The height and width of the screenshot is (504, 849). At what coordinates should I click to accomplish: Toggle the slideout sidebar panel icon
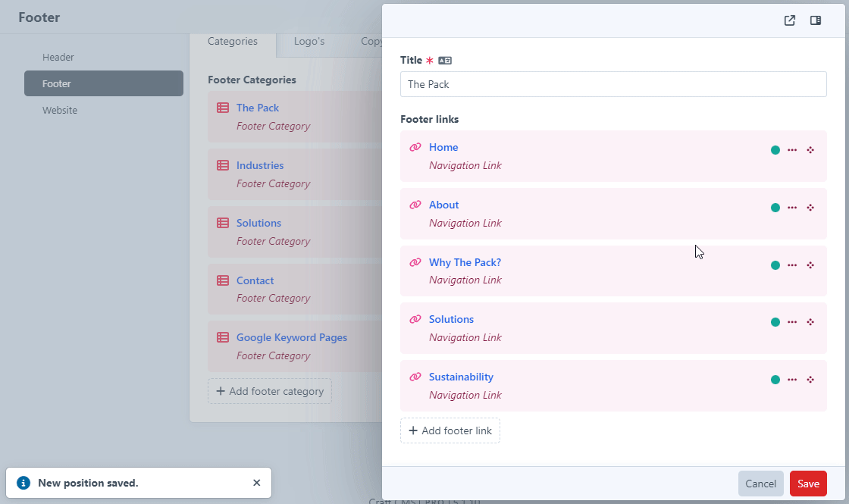pos(816,20)
